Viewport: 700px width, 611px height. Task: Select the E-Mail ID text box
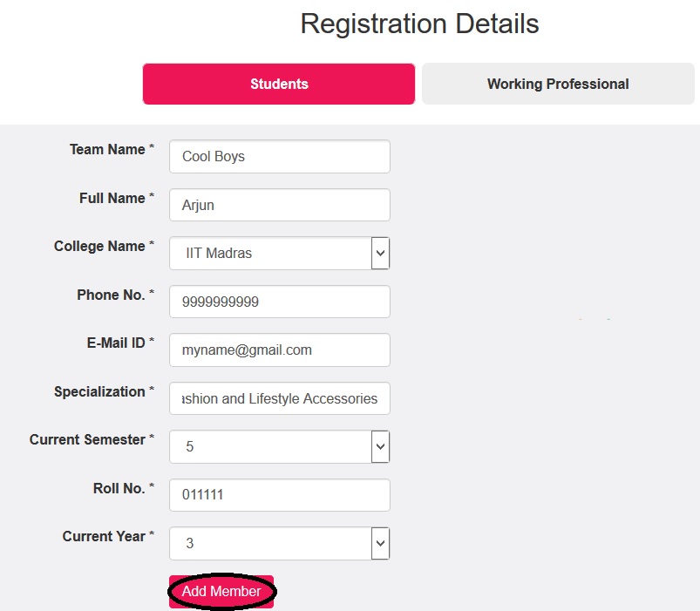pos(279,350)
